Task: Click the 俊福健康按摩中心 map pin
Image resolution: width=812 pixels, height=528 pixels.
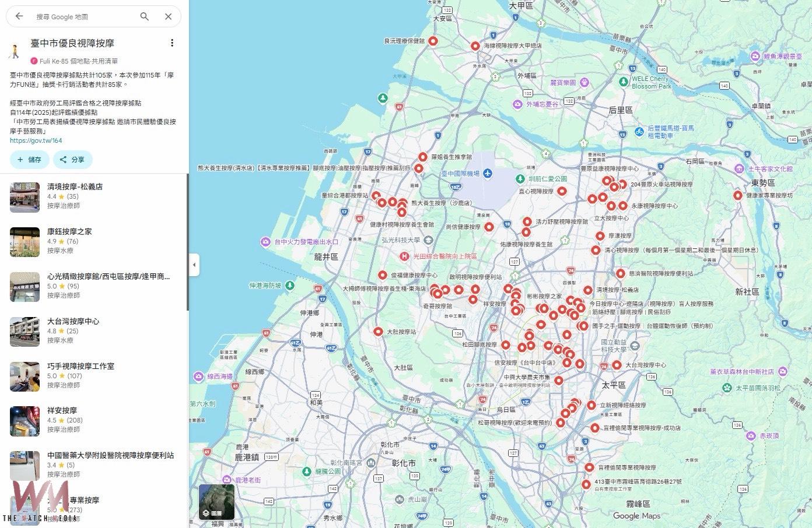Action: pyautogui.click(x=382, y=275)
